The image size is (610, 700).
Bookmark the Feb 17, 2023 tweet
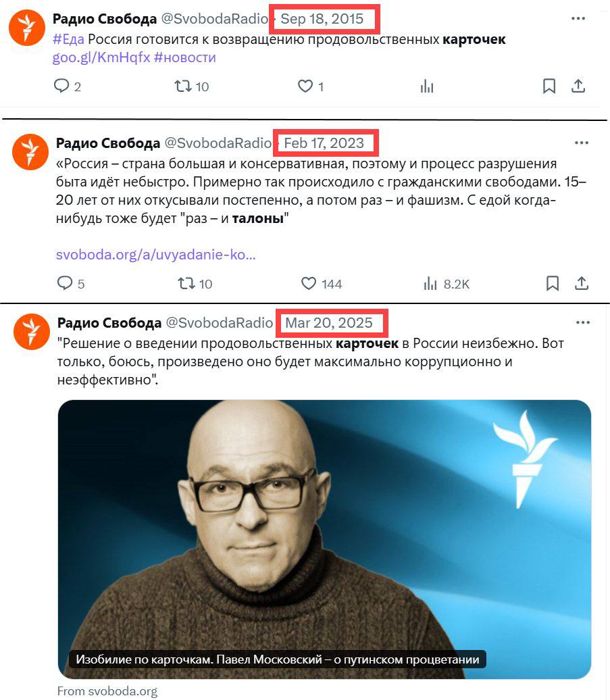click(553, 283)
